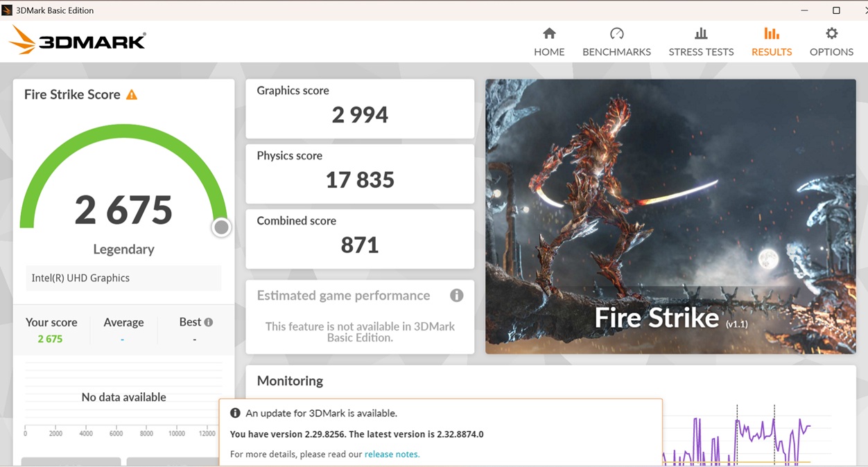868x467 pixels.
Task: Minimize the 3DMark window
Action: (804, 10)
